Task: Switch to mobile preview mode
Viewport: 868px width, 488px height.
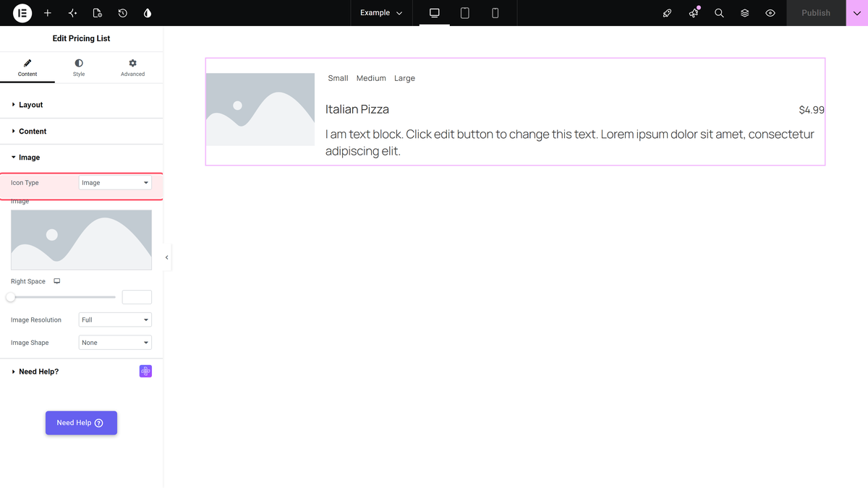Action: [x=495, y=13]
